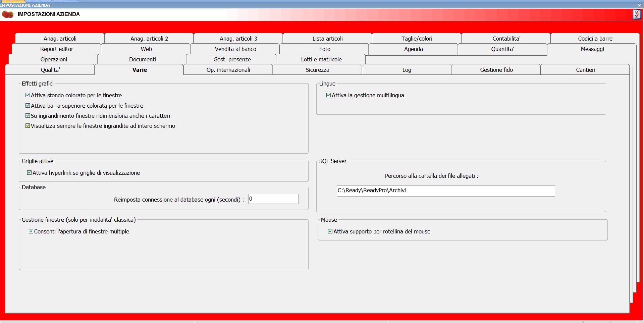
Task: Click the attached files folder path field
Action: (x=446, y=191)
